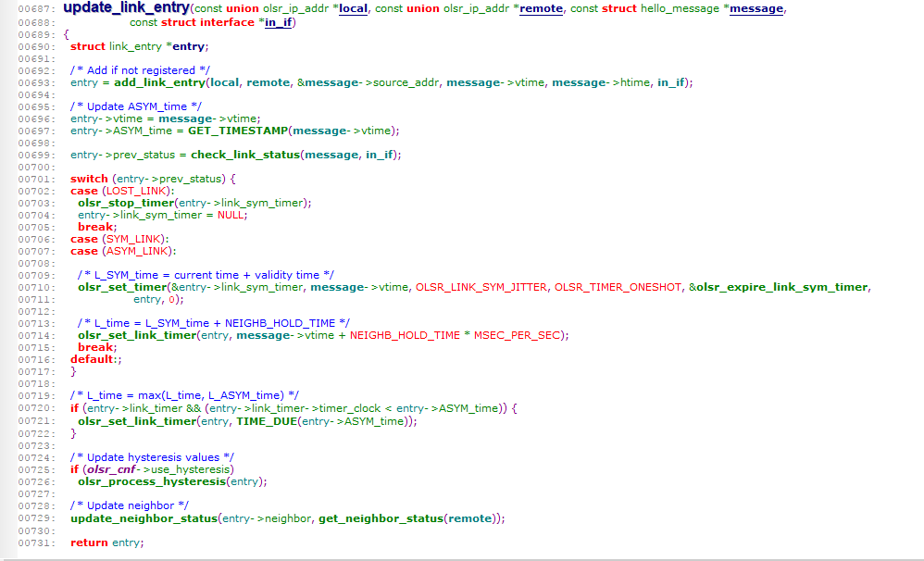Screen dimensions: 924x561
Task: Click line number 00693
Action: tap(36, 83)
